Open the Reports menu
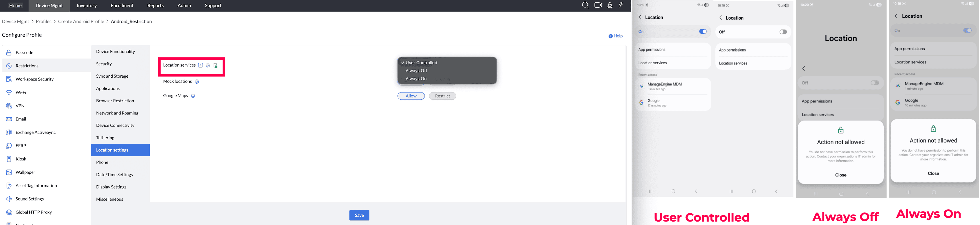Screen dimensions: 980x225 (155, 6)
